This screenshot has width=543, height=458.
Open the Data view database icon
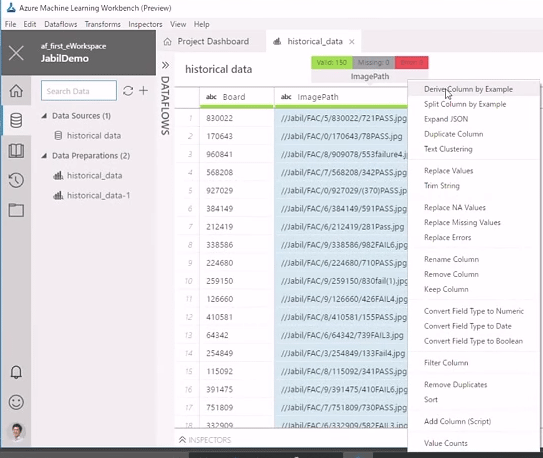[x=16, y=120]
